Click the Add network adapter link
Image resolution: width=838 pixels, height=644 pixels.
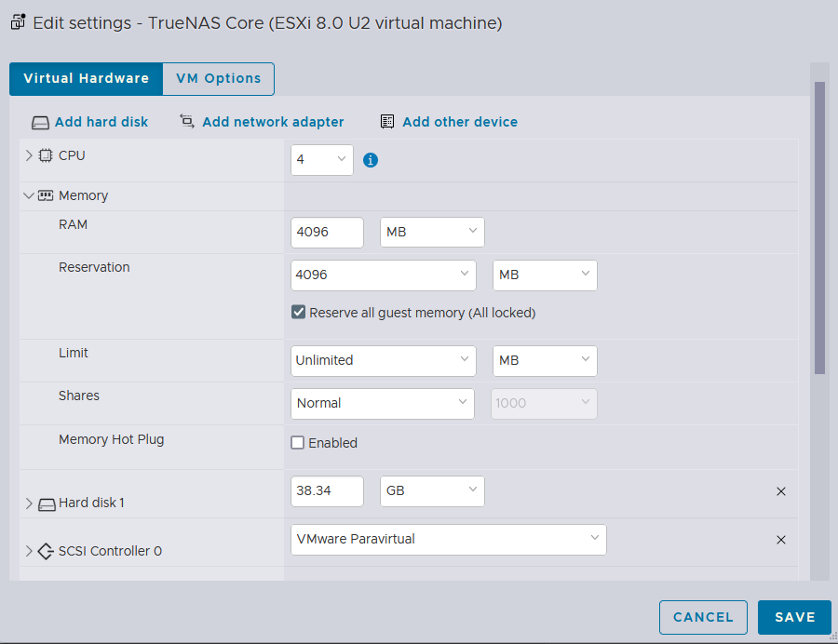tap(273, 122)
